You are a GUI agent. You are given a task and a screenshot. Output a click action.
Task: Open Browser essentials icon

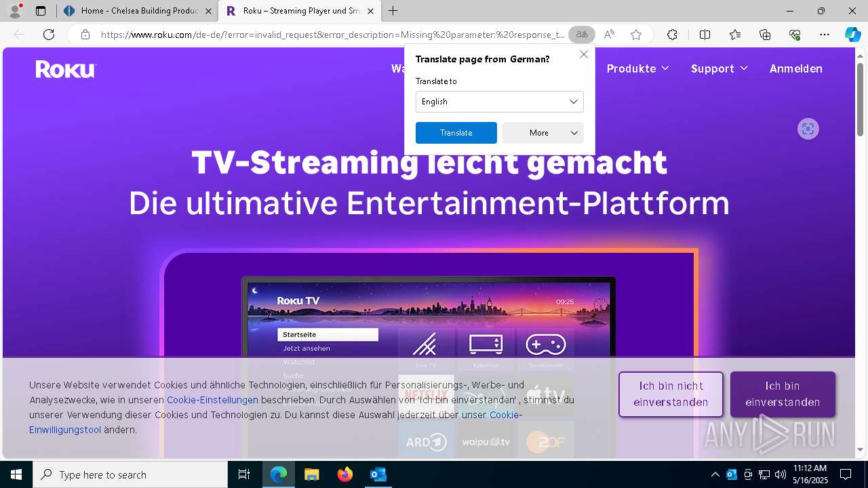pyautogui.click(x=795, y=35)
